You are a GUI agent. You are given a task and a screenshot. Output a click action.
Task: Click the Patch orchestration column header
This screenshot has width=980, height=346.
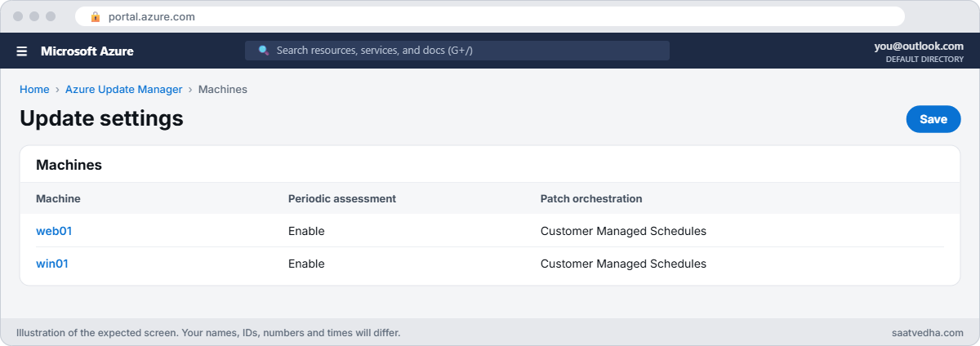(591, 198)
